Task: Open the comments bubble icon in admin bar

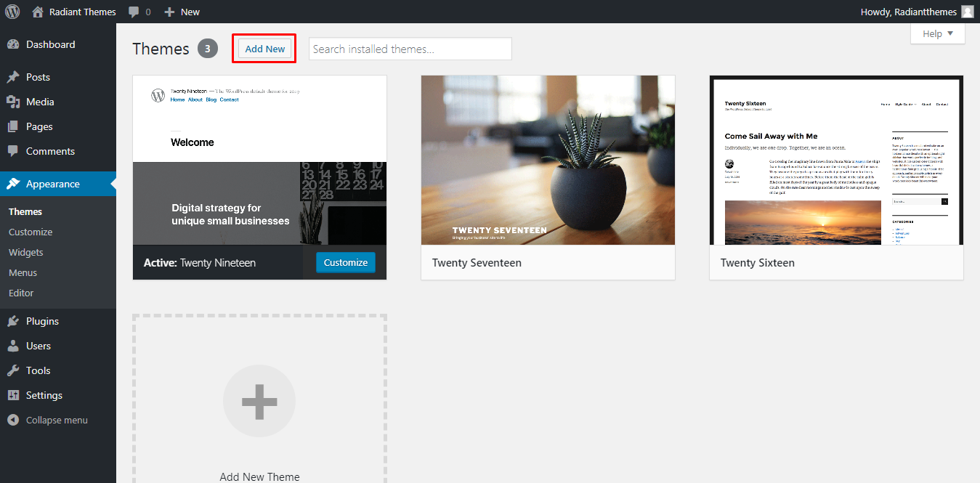Action: pyautogui.click(x=134, y=12)
